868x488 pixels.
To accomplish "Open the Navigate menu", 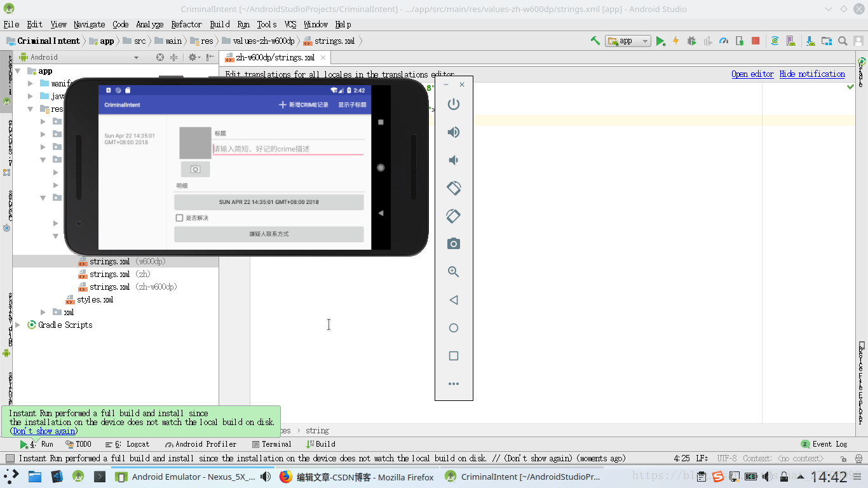I will pos(89,24).
